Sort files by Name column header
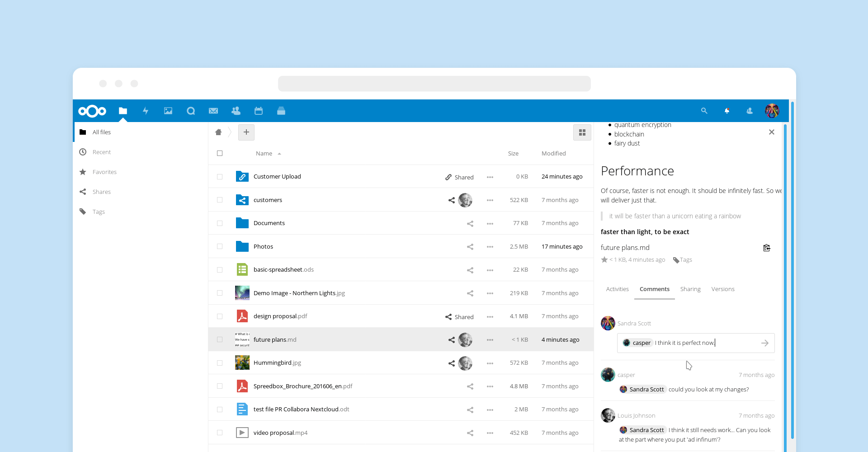 tap(264, 154)
